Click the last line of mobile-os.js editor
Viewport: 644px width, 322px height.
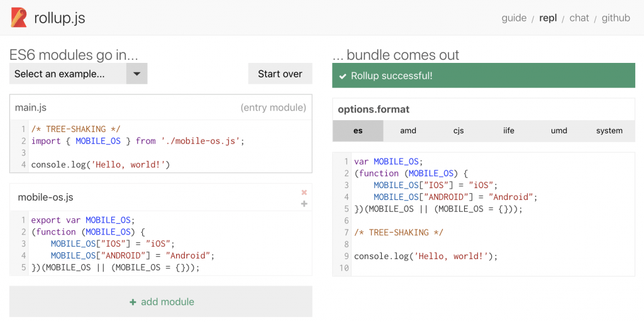click(116, 267)
